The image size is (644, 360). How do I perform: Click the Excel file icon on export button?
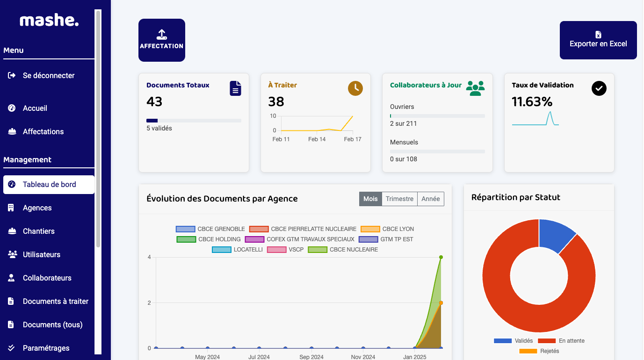(598, 35)
